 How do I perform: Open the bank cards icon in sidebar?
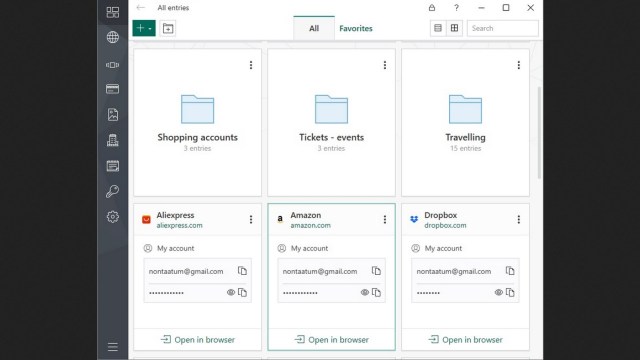[x=113, y=89]
